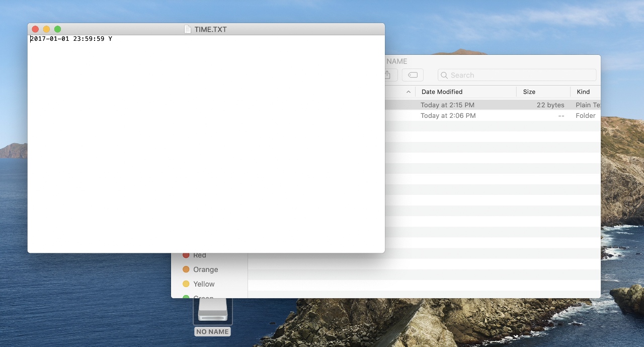The height and width of the screenshot is (347, 644).
Task: Sort files by Date Modified column
Action: pos(442,92)
